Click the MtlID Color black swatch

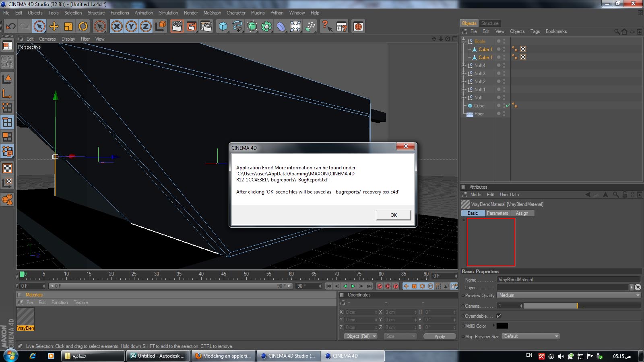[502, 326]
